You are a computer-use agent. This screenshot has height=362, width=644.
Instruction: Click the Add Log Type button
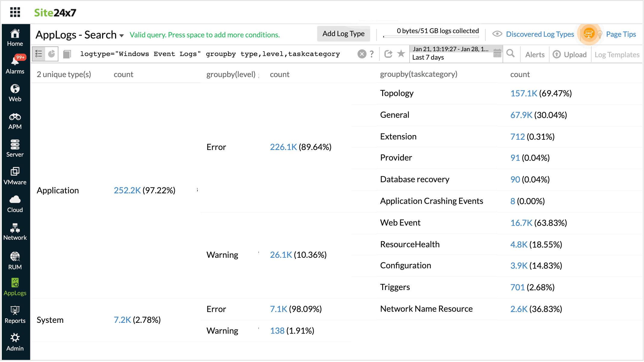click(x=343, y=33)
